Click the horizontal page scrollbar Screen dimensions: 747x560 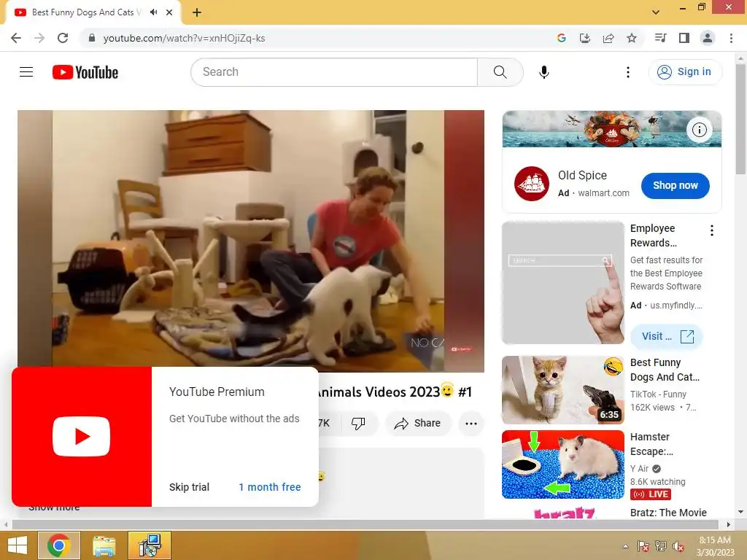click(365, 524)
